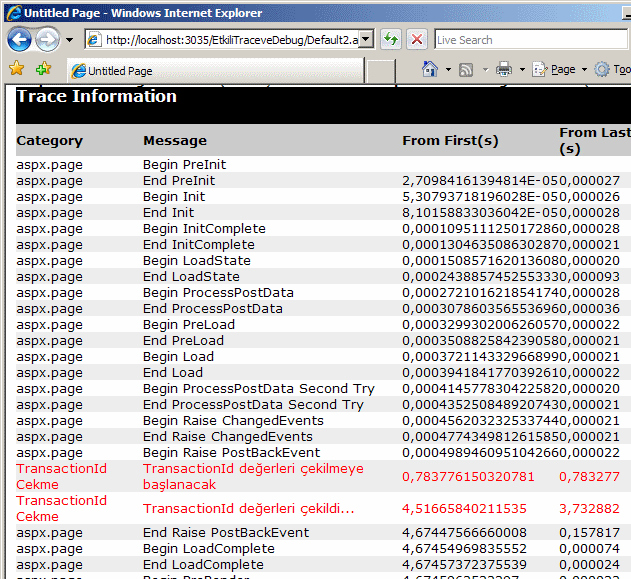Click the browser Back button
The width and height of the screenshot is (631, 579).
[x=19, y=40]
